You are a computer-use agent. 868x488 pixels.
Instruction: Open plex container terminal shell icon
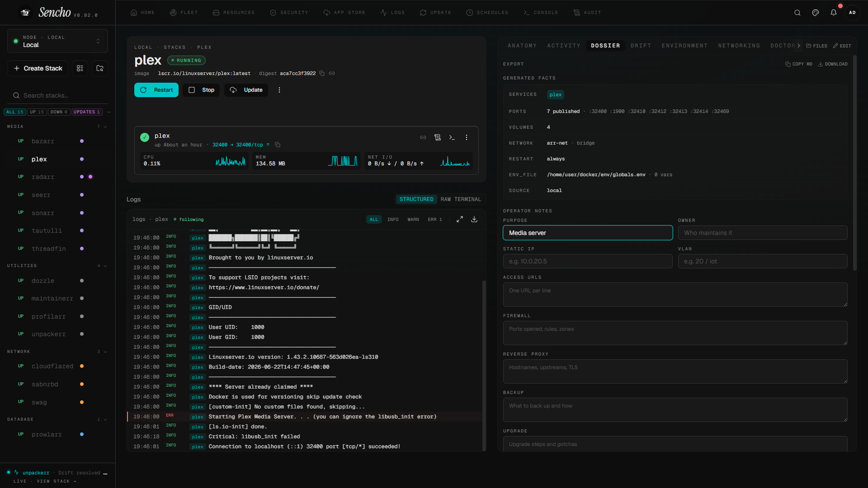452,137
